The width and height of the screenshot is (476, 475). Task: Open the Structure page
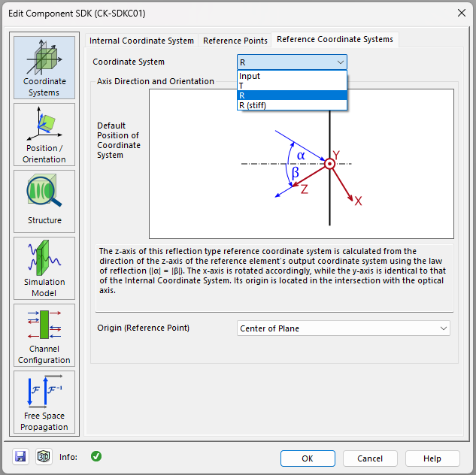(x=44, y=201)
